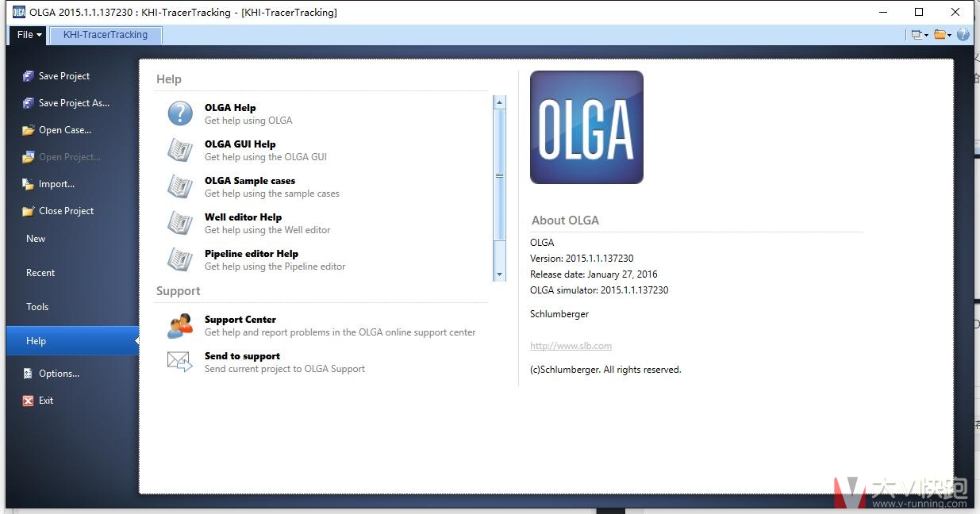The height and width of the screenshot is (514, 980).
Task: Open Well editor Help book icon
Action: tap(180, 223)
